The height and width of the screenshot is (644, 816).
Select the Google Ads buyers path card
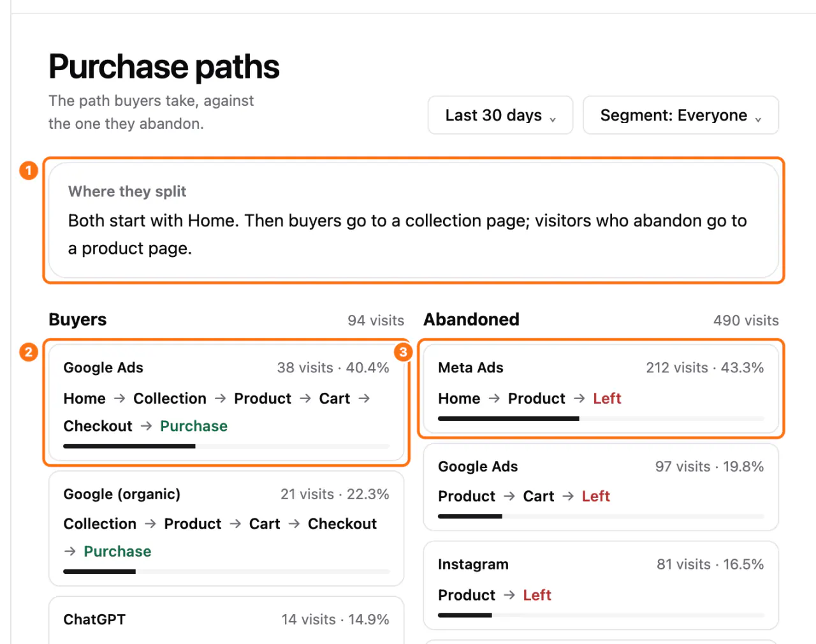226,403
